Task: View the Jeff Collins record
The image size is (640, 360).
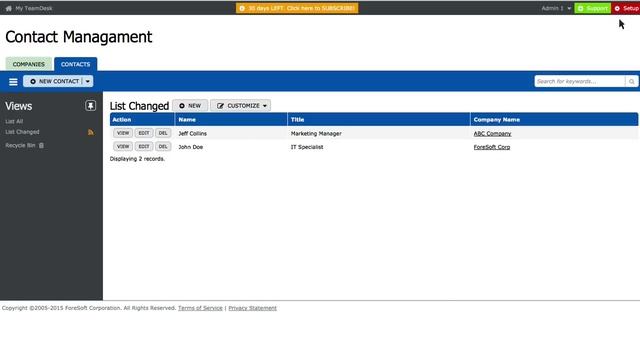Action: [123, 133]
